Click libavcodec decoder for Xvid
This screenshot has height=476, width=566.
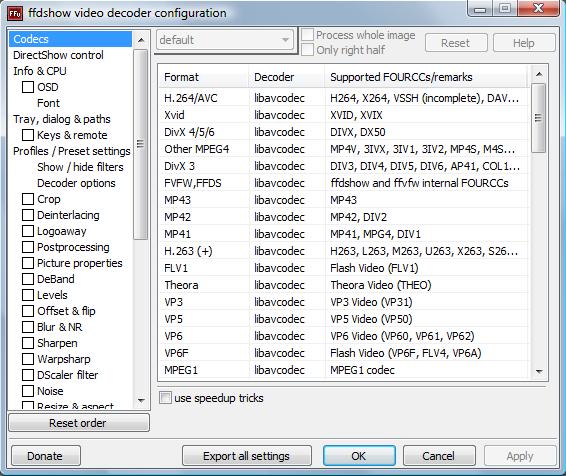[x=279, y=115]
